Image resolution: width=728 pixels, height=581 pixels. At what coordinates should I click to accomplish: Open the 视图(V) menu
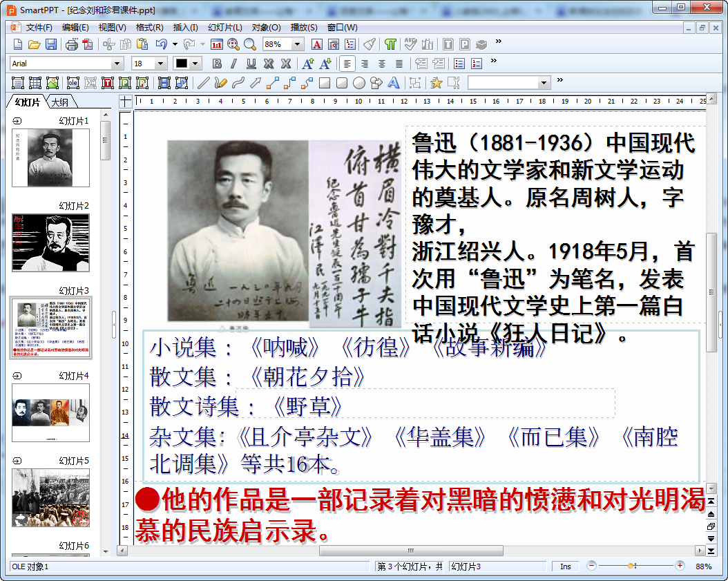click(x=112, y=28)
